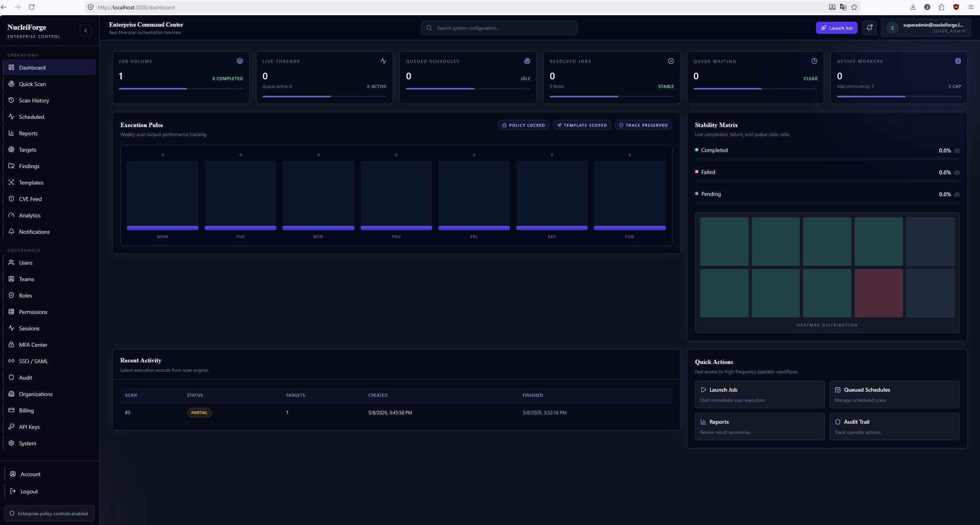
Task: Open Dashboard in the sidebar
Action: tap(49, 67)
